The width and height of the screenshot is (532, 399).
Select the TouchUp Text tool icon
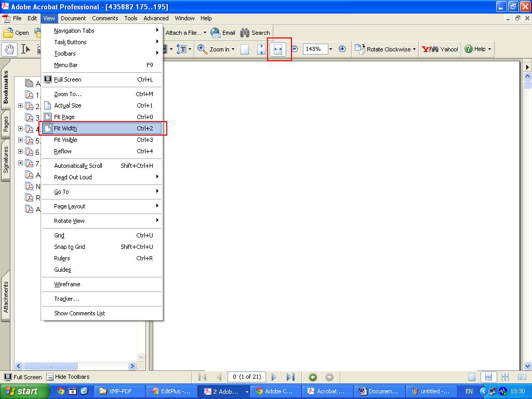(x=182, y=49)
